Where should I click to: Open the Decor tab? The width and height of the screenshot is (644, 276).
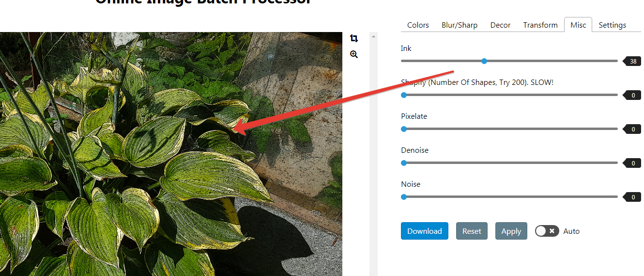(500, 25)
